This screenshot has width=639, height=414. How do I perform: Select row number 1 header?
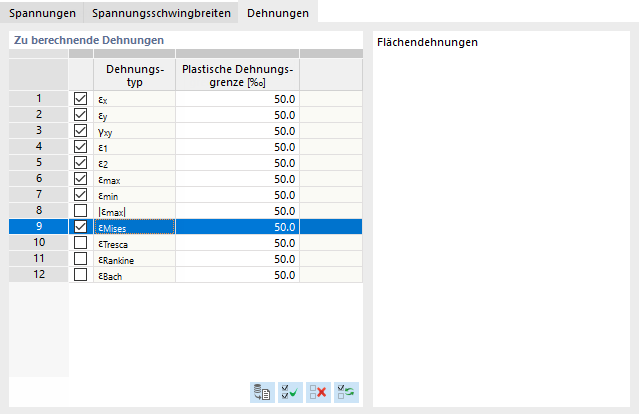coord(39,99)
